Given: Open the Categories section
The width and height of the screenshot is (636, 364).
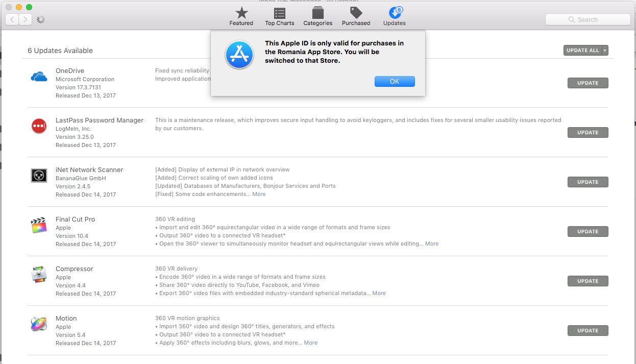Looking at the screenshot, I should tap(317, 16).
